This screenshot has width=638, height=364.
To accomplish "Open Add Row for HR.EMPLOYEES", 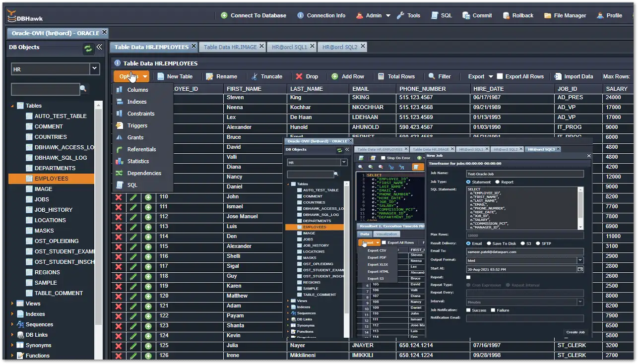I will click(x=349, y=76).
